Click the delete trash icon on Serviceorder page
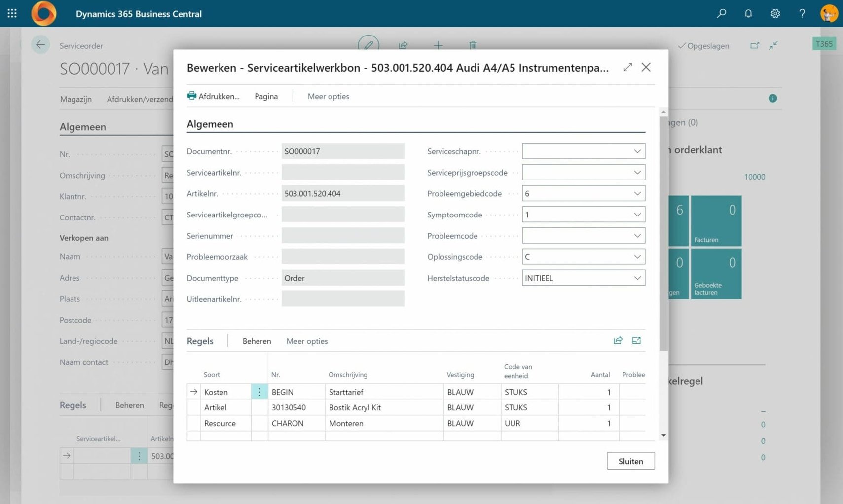The height and width of the screenshot is (504, 843). 473,45
